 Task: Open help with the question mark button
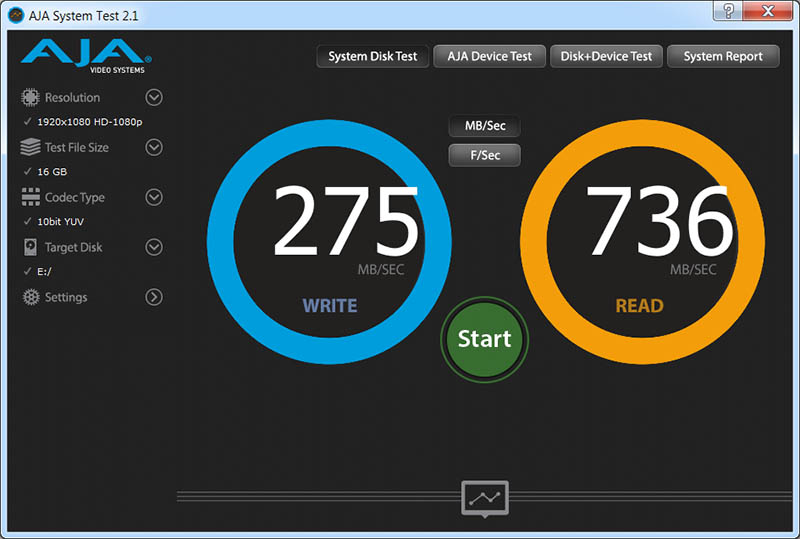tap(728, 11)
